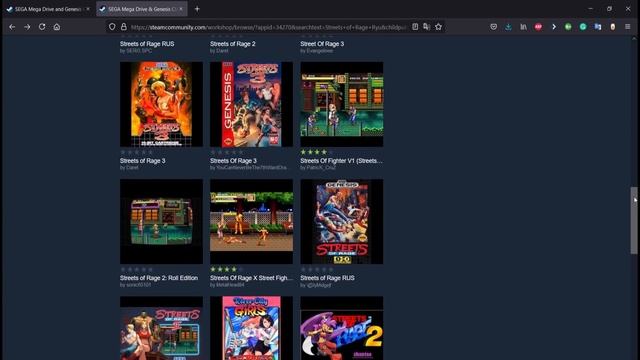Viewport: 640px width, 360px height.
Task: Open the browser home page
Action: [x=57, y=27]
